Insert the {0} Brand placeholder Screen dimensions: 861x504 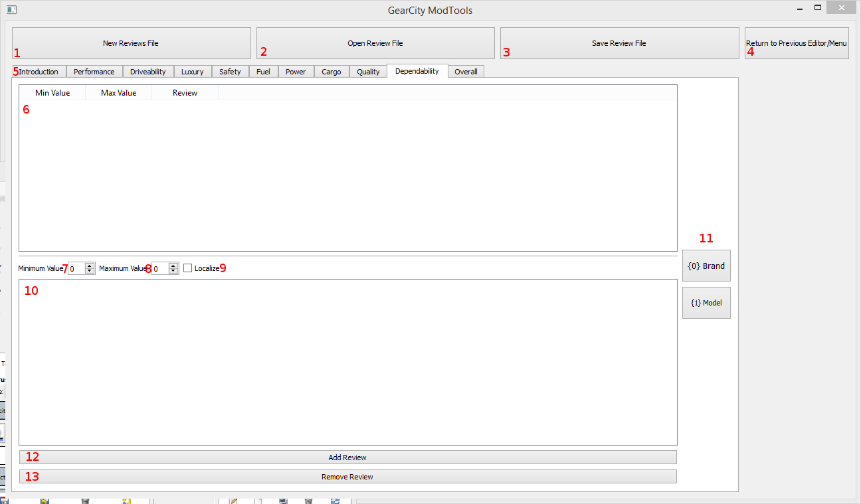pos(706,266)
